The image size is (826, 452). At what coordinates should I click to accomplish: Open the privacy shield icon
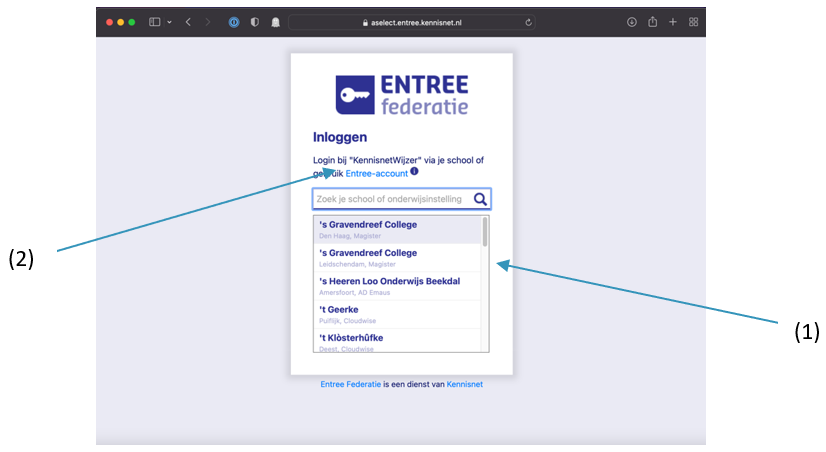tap(254, 22)
